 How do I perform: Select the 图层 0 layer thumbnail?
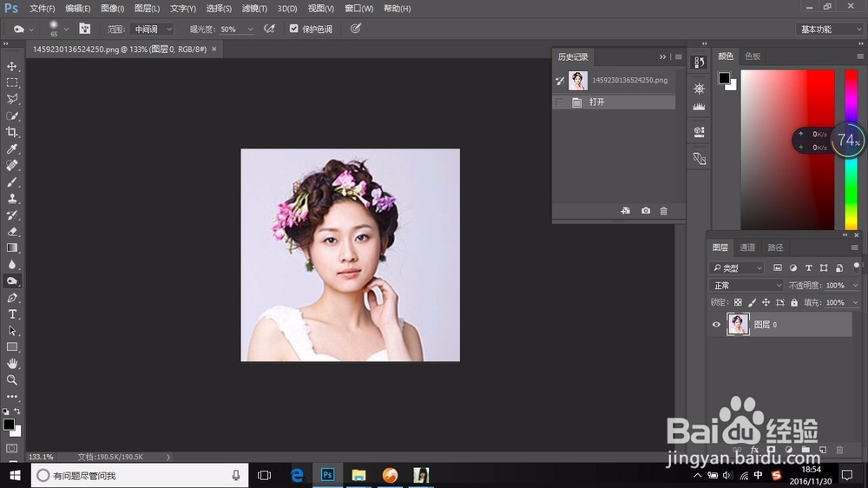click(738, 324)
